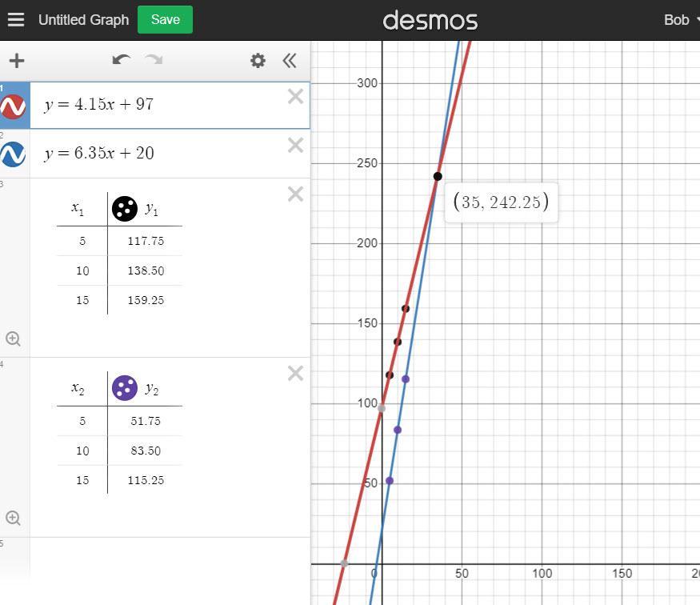700x605 pixels.
Task: Undo last action
Action: click(x=121, y=60)
